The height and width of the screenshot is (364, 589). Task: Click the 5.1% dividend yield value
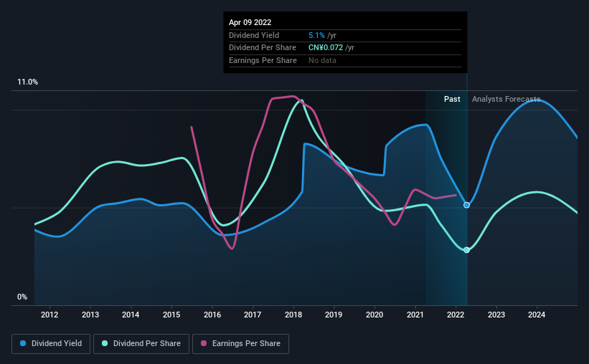316,35
